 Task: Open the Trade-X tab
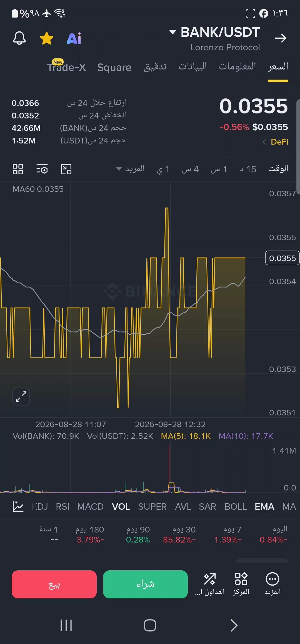coord(66,67)
